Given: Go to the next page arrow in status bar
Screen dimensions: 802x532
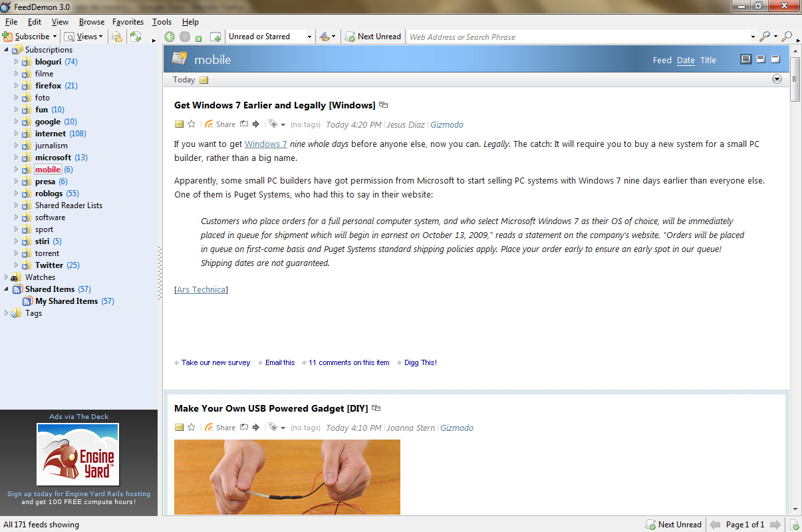Looking at the screenshot, I should point(775,525).
